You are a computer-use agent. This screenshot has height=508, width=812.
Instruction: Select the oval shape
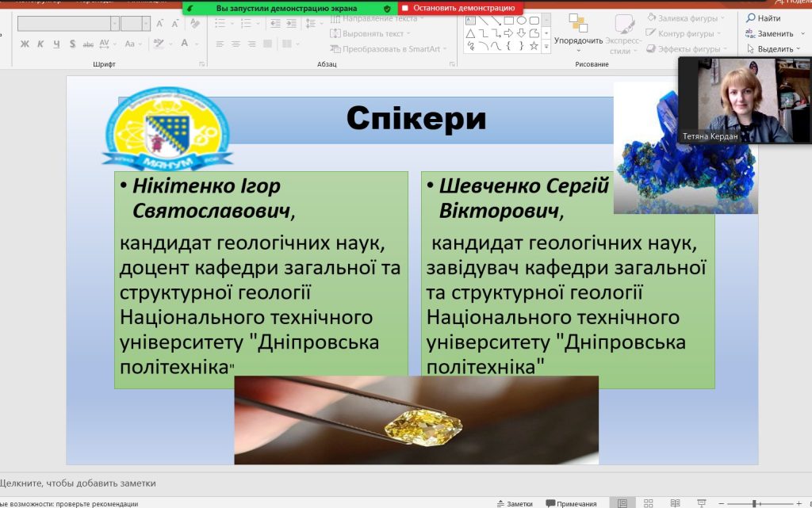point(522,21)
